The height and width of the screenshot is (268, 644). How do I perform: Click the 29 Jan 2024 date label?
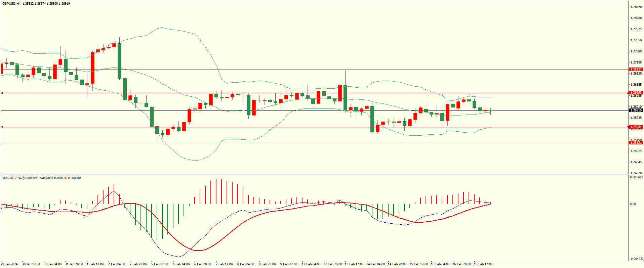(9, 264)
